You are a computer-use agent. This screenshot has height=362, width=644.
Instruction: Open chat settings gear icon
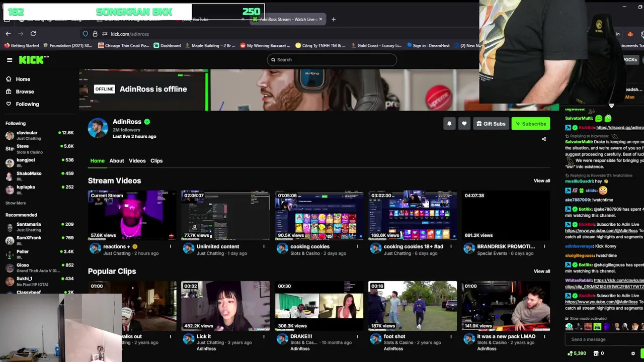coord(633,353)
